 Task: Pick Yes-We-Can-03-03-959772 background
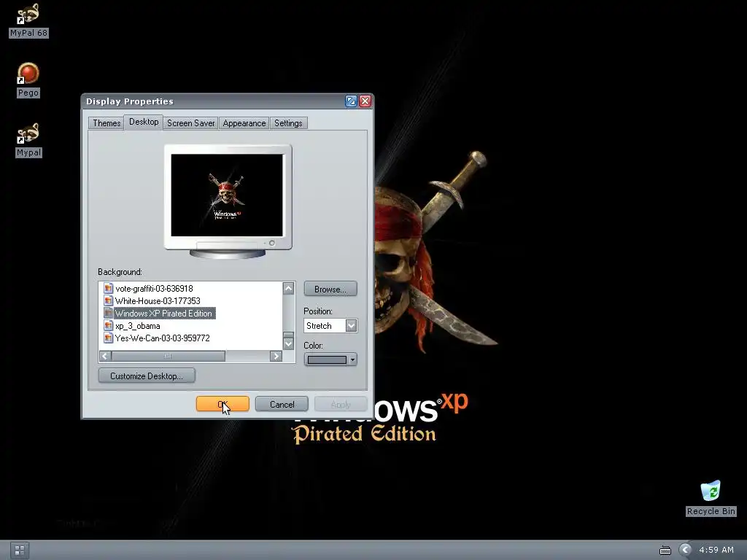click(x=163, y=338)
